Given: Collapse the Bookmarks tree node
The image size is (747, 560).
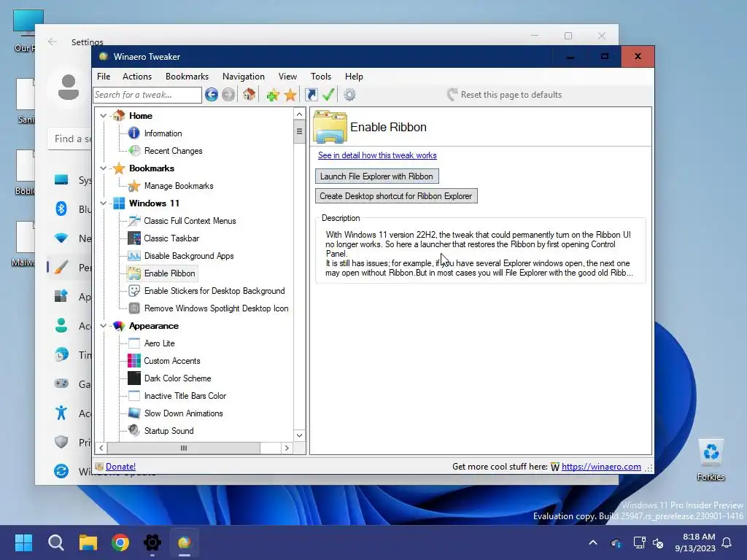Looking at the screenshot, I should [x=104, y=168].
